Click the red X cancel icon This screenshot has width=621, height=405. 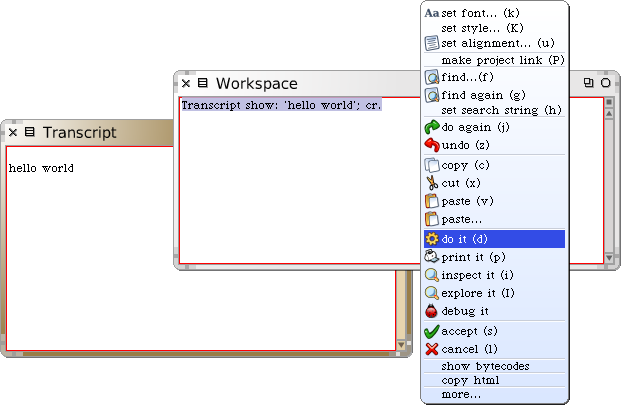[431, 349]
